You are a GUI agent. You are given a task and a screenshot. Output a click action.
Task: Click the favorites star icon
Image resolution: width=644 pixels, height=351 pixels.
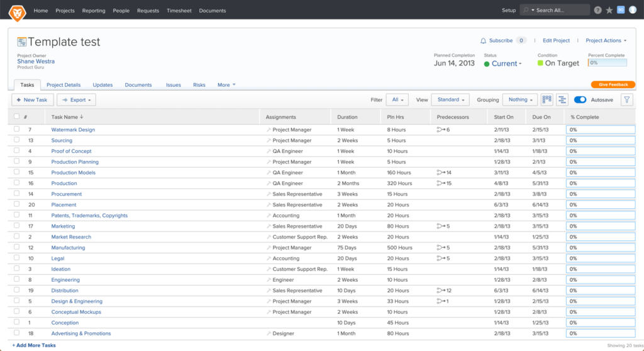[x=609, y=10]
